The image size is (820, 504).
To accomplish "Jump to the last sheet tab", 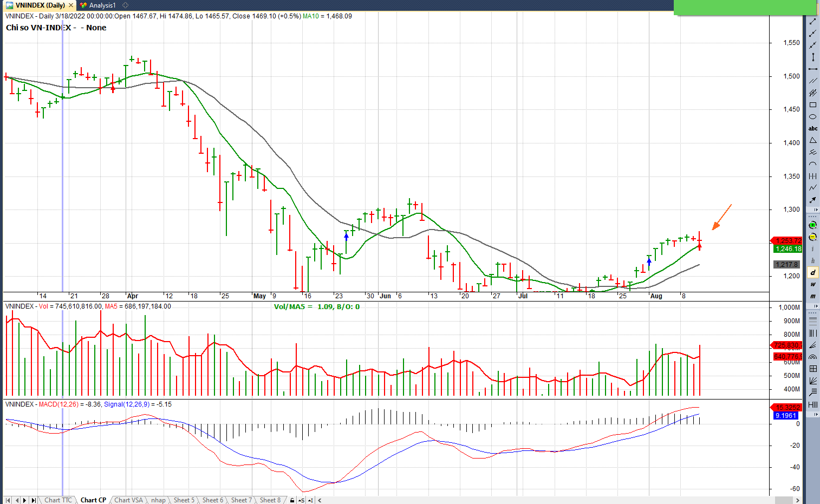I will [34, 500].
